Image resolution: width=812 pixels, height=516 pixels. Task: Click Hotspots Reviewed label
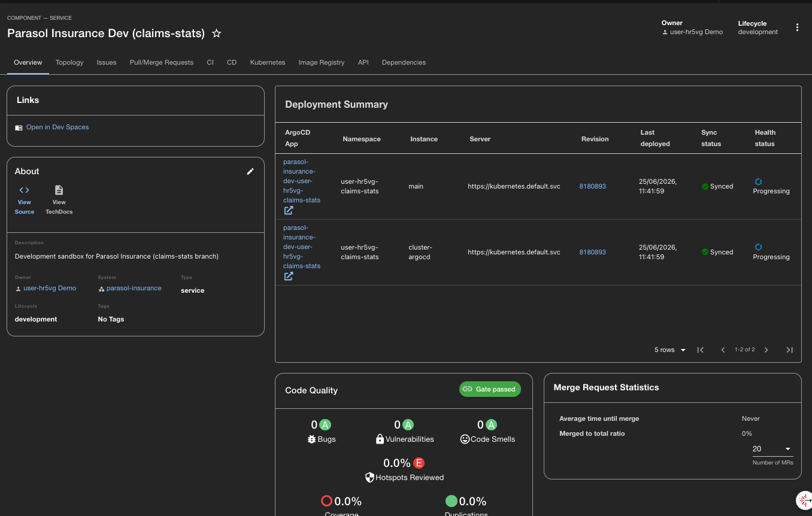point(410,478)
